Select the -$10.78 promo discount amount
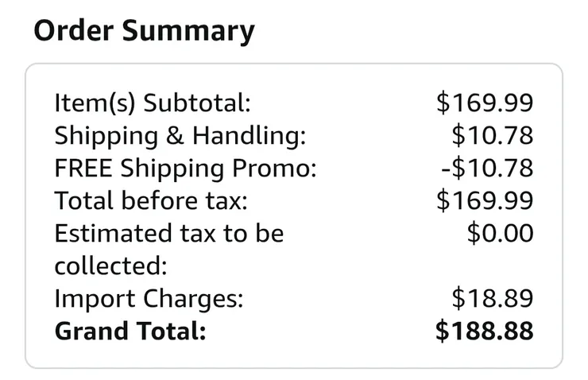Screen dimensions: 588x380 pos(489,169)
